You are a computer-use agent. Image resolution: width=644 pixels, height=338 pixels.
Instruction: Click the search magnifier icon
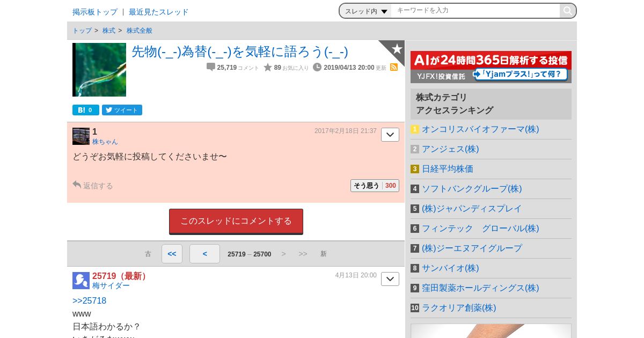567,11
